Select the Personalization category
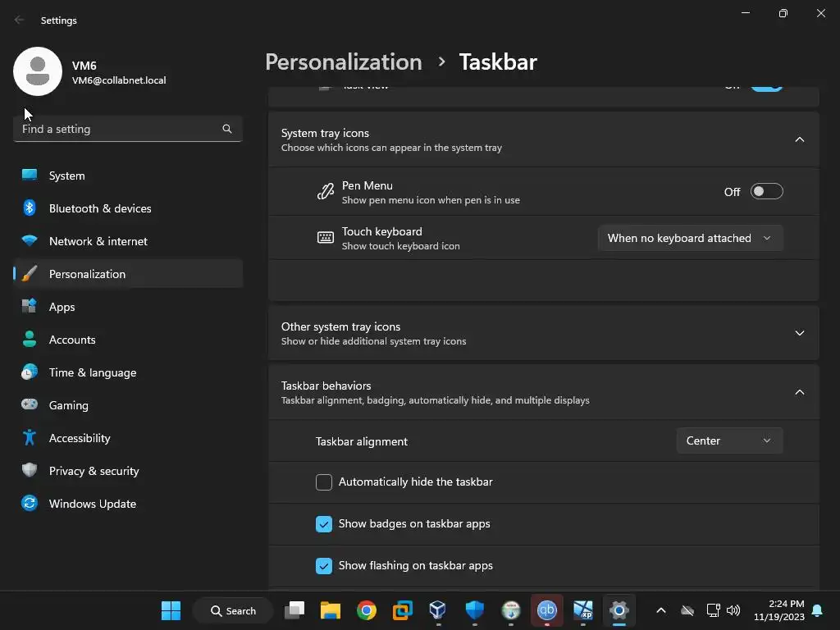The width and height of the screenshot is (840, 630). click(x=127, y=274)
